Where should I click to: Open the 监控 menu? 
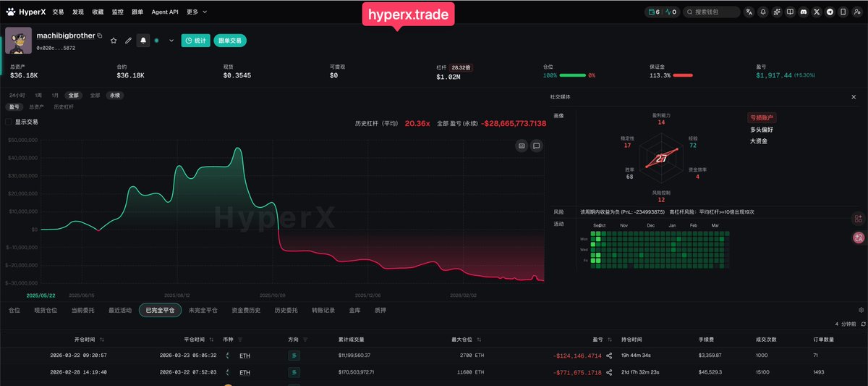pyautogui.click(x=117, y=12)
